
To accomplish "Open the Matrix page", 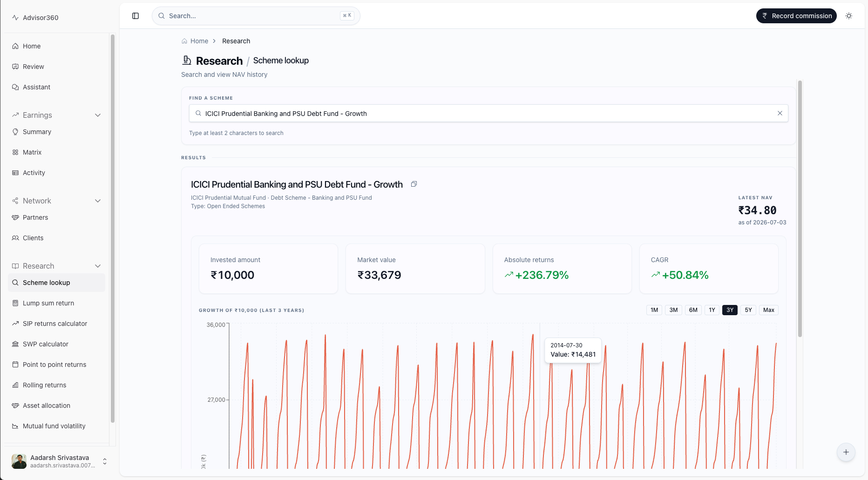I will coord(56,152).
